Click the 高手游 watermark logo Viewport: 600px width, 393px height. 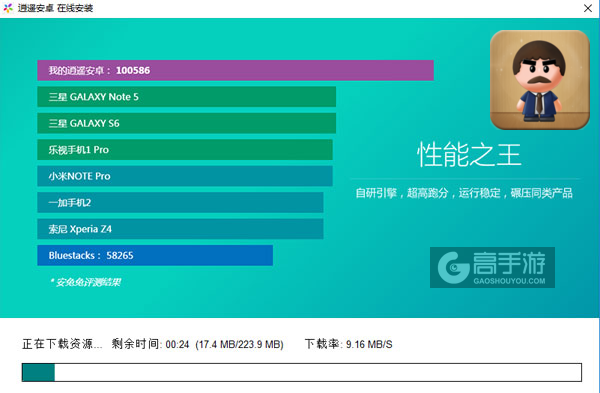[x=492, y=267]
